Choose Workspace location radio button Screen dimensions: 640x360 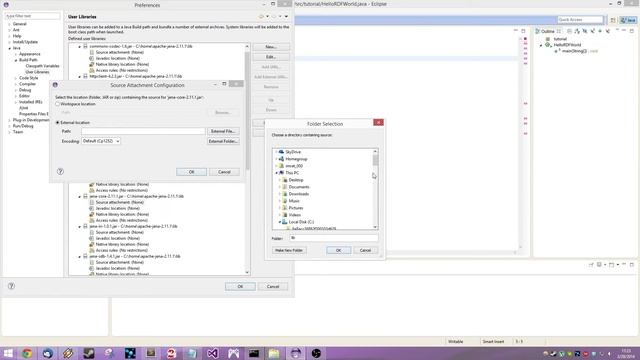(58, 104)
